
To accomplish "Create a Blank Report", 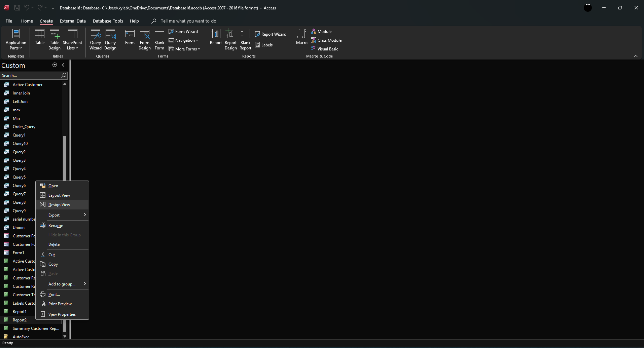I will 246,39.
